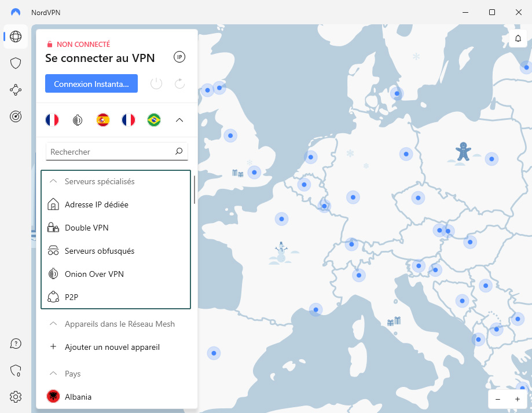Open notifications bell icon on map
The image size is (532, 413).
(518, 38)
